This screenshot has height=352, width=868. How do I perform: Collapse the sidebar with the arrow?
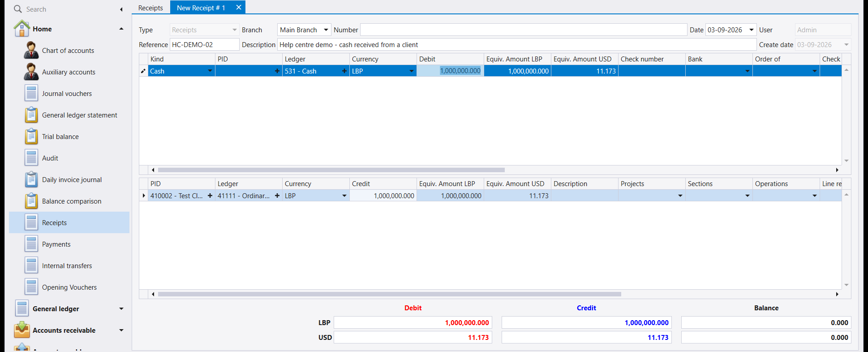[121, 9]
